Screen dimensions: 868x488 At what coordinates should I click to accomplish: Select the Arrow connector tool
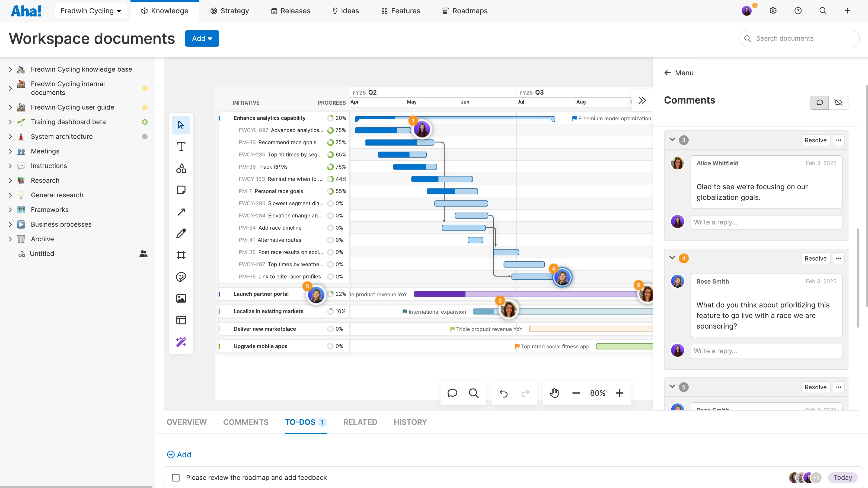pyautogui.click(x=181, y=212)
